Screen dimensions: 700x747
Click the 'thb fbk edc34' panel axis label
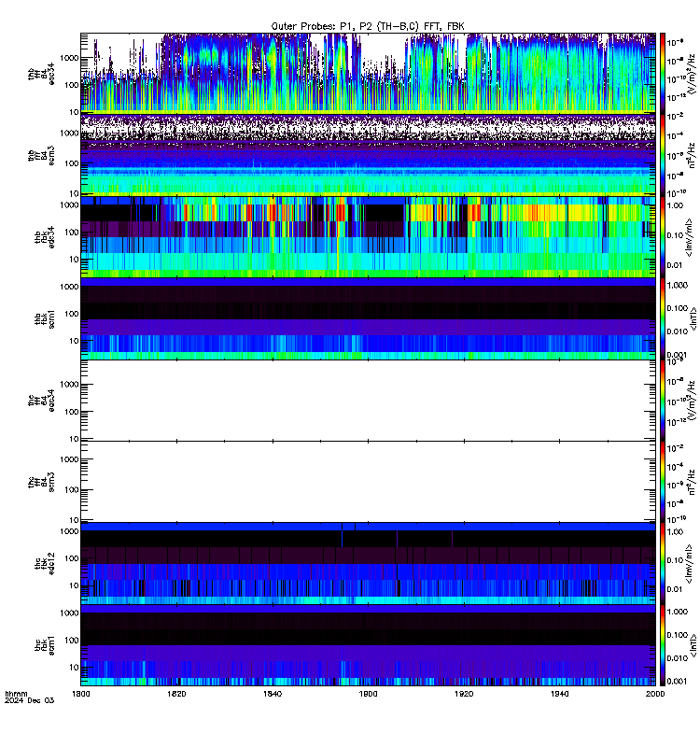pos(44,237)
